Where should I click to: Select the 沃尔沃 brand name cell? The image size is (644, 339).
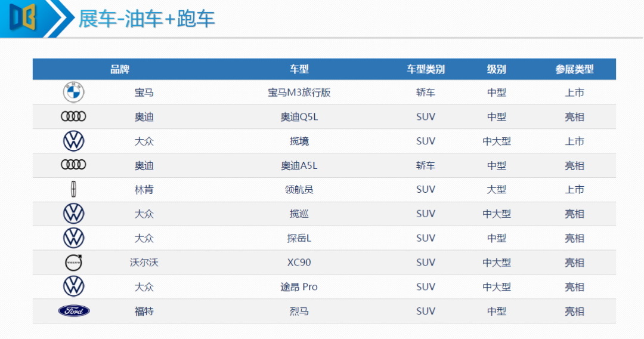click(x=144, y=262)
